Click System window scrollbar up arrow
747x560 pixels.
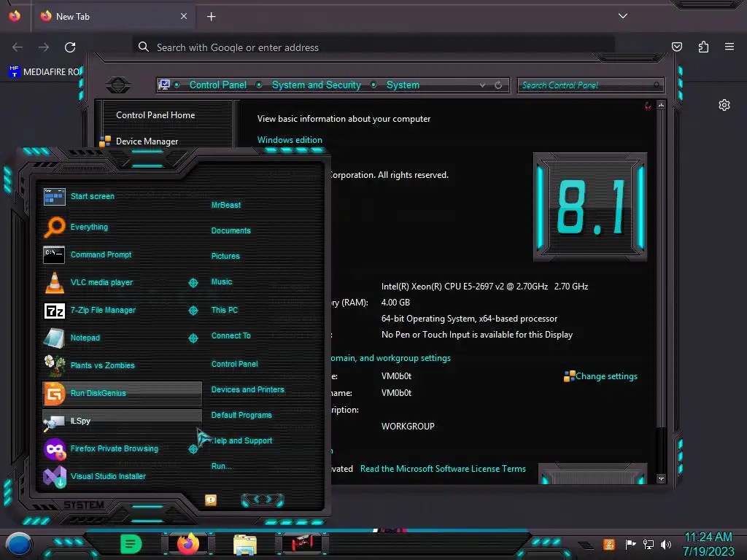661,105
